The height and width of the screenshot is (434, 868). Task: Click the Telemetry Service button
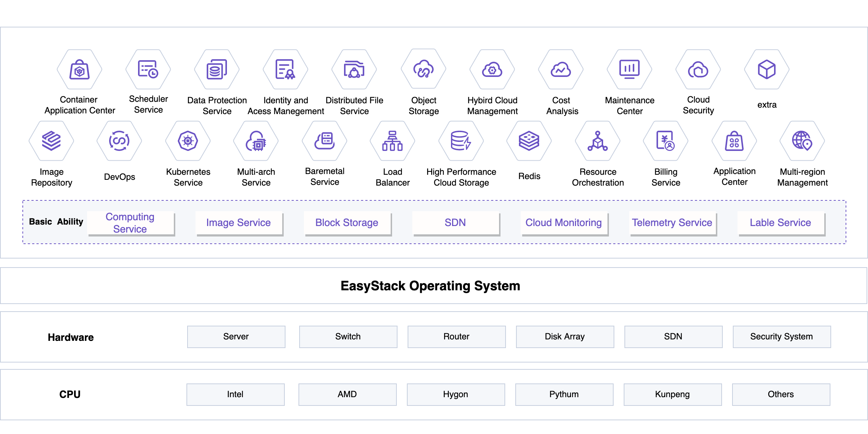pyautogui.click(x=673, y=223)
